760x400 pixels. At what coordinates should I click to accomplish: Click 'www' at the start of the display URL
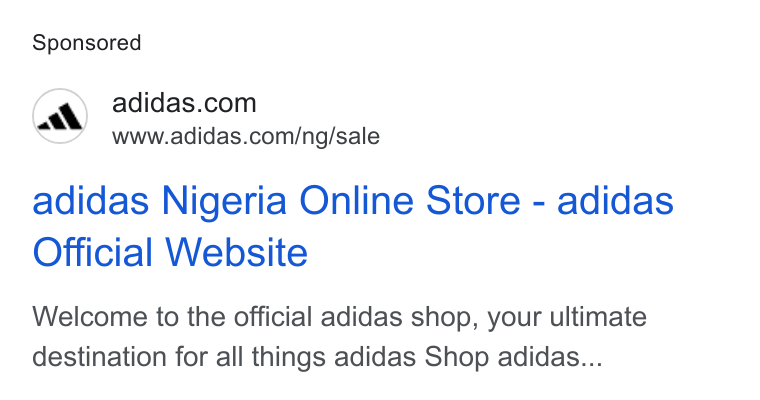[138, 137]
